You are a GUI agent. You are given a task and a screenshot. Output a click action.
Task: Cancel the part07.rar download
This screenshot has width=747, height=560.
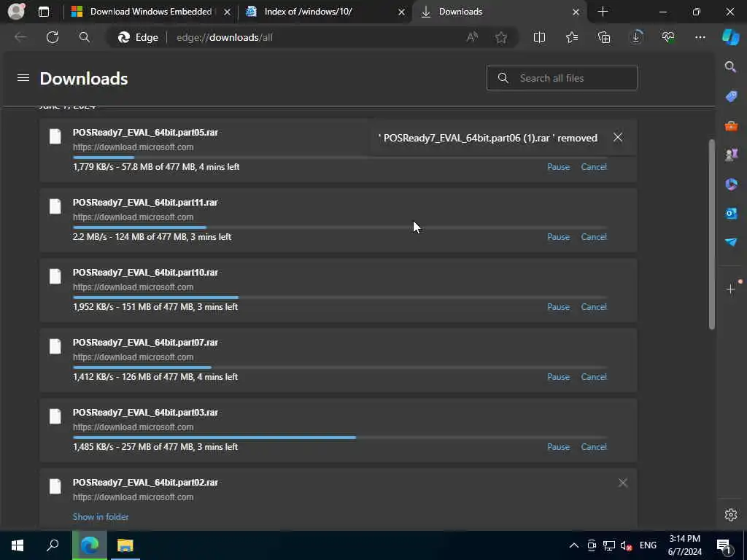tap(594, 377)
